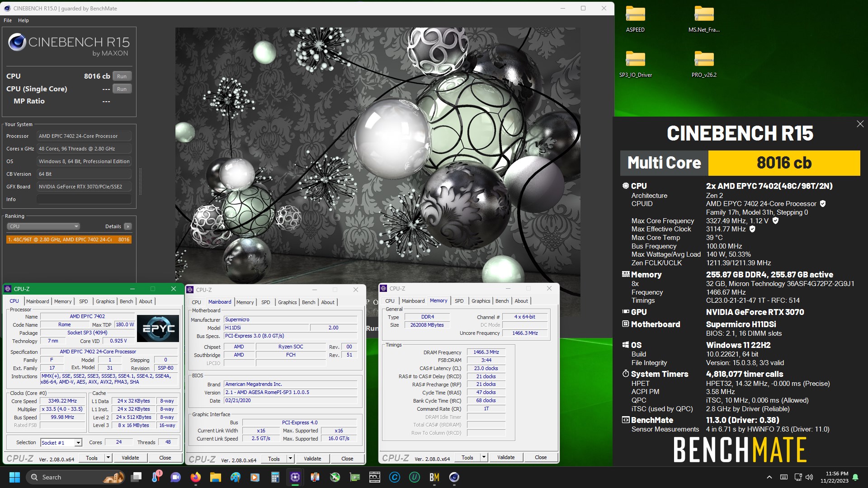
Task: Click the verified shield next to CPUID
Action: pyautogui.click(x=823, y=204)
